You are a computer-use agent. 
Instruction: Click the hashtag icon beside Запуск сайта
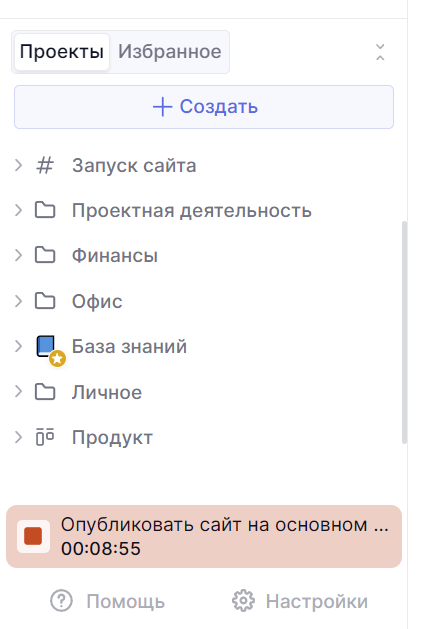coord(45,165)
